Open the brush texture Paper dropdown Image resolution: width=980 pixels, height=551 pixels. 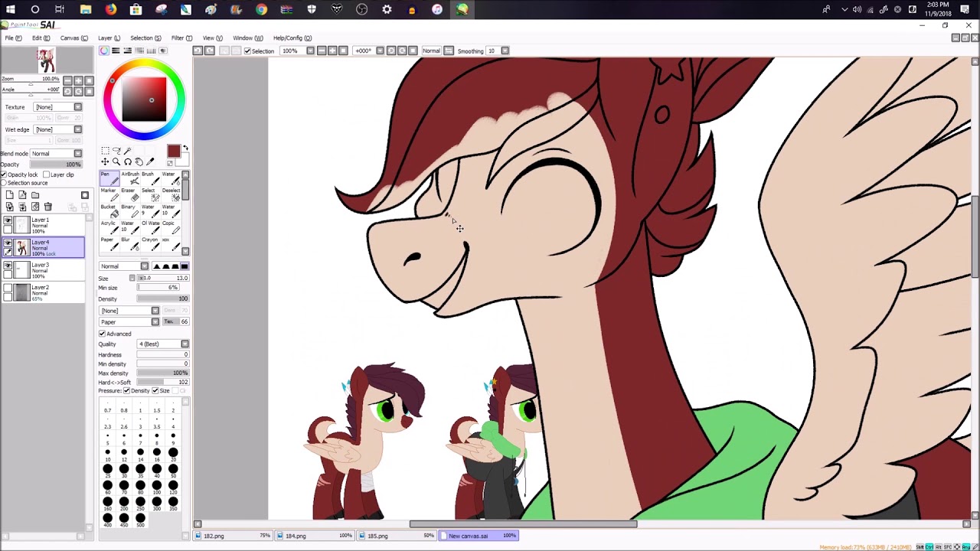[x=129, y=322]
